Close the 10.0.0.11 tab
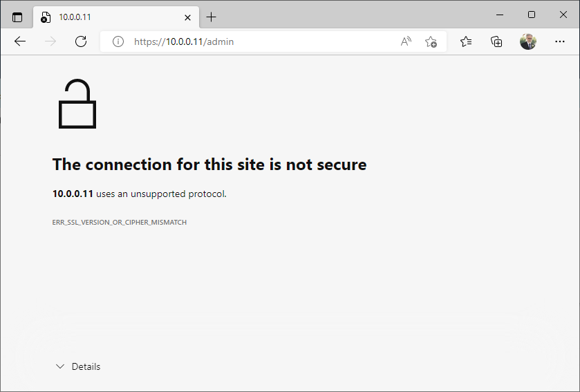Screen dimensions: 580x392 [x=187, y=17]
